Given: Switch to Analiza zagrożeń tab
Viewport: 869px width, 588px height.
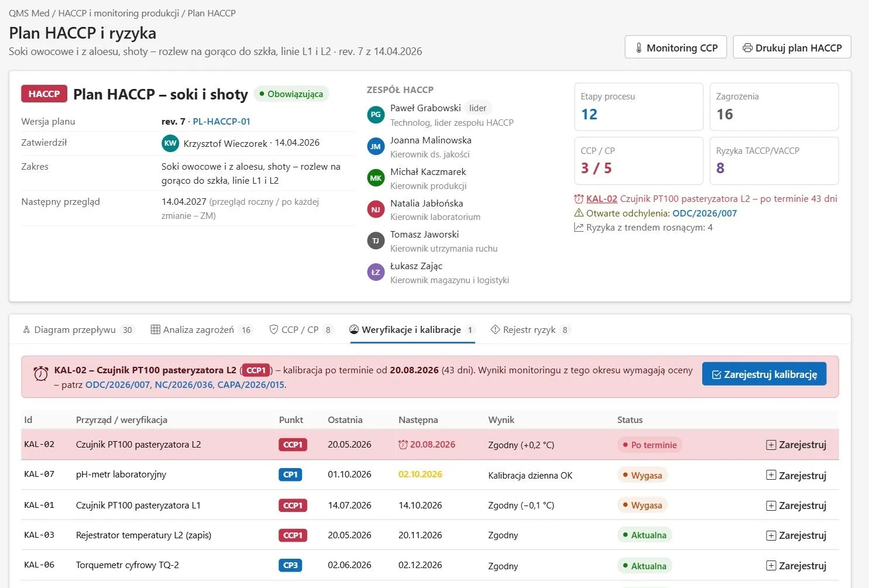Looking at the screenshot, I should 201,329.
